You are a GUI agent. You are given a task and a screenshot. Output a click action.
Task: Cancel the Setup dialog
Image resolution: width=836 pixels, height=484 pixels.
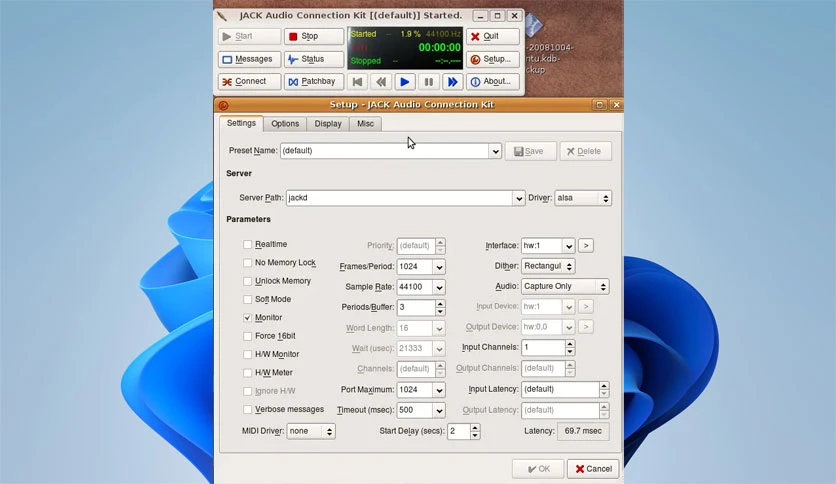coord(593,469)
